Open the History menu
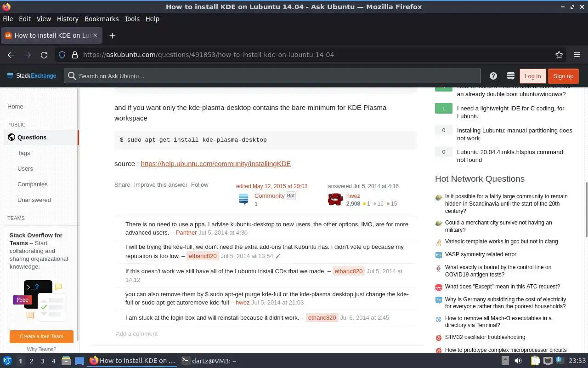The image size is (588, 368). [x=68, y=19]
